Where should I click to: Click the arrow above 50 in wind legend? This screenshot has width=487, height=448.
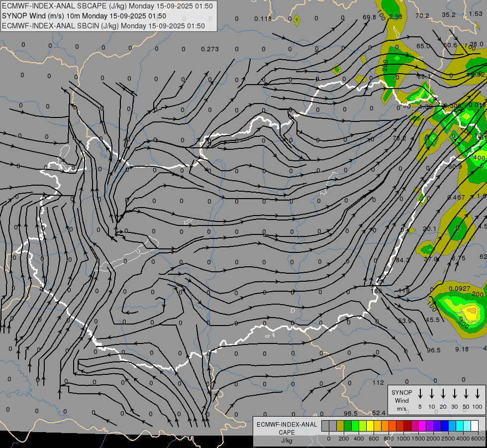[466, 394]
